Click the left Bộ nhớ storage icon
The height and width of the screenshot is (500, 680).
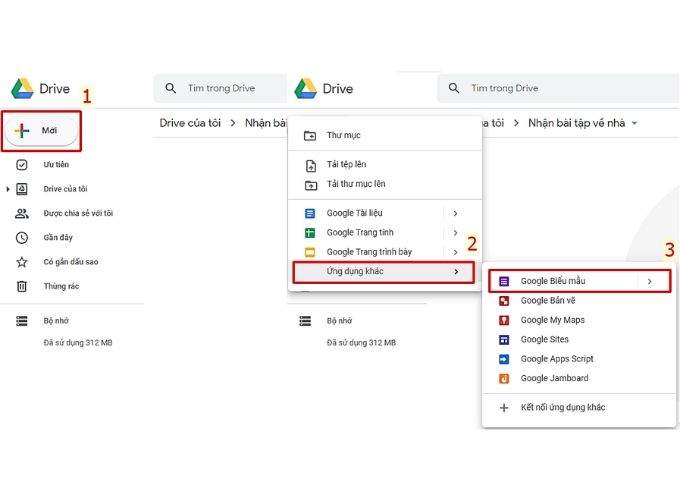tap(22, 321)
